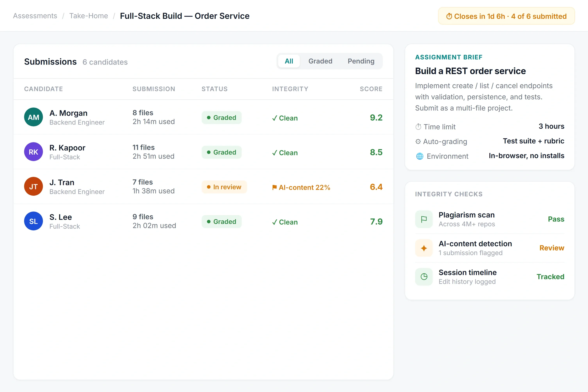Click the 6 candidates count label

(105, 62)
